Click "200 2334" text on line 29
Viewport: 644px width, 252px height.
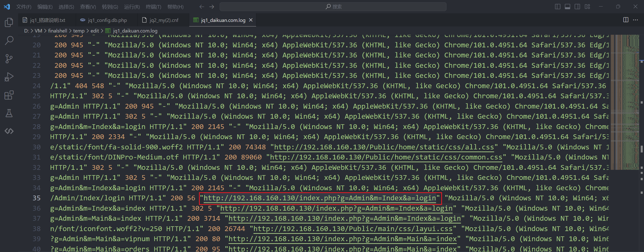108,137
